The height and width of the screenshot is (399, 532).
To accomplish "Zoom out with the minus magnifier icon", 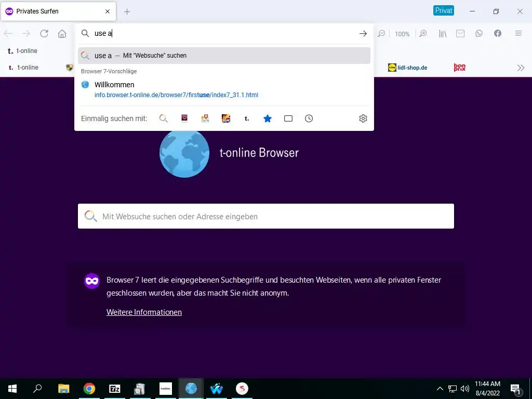I will (x=381, y=33).
